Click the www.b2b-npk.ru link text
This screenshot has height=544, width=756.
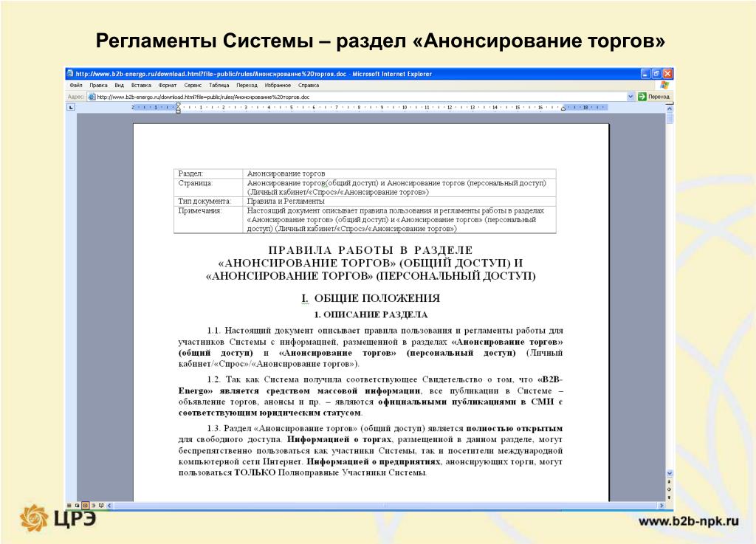(x=689, y=521)
